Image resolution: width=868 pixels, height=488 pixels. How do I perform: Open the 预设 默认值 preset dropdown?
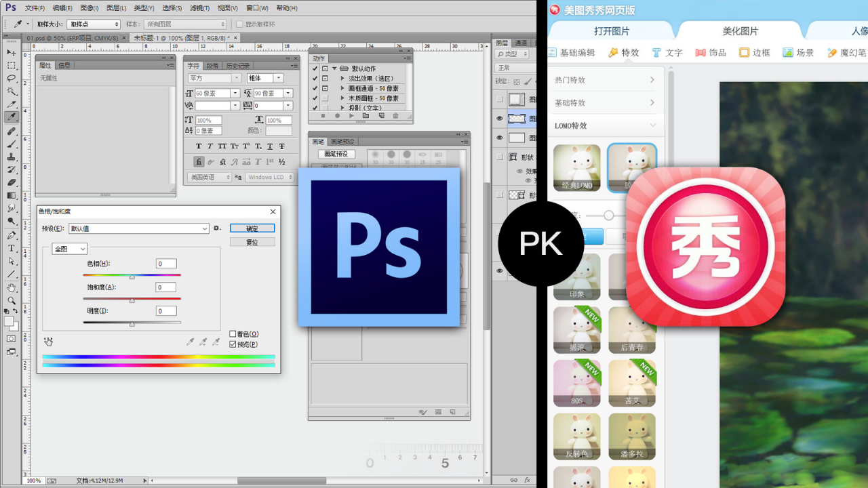[139, 228]
